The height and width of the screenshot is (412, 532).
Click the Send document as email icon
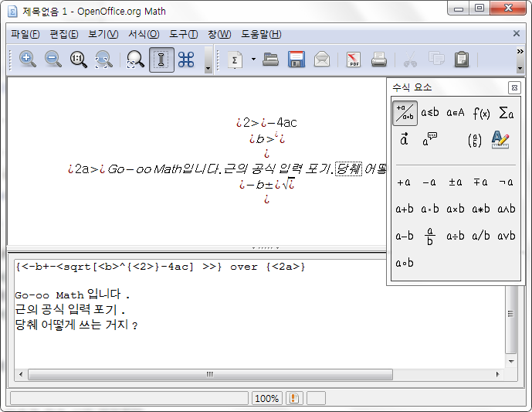tap(322, 60)
